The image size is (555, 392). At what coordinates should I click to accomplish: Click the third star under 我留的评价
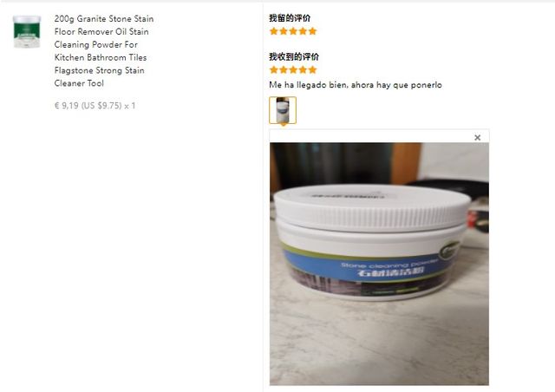click(x=293, y=31)
